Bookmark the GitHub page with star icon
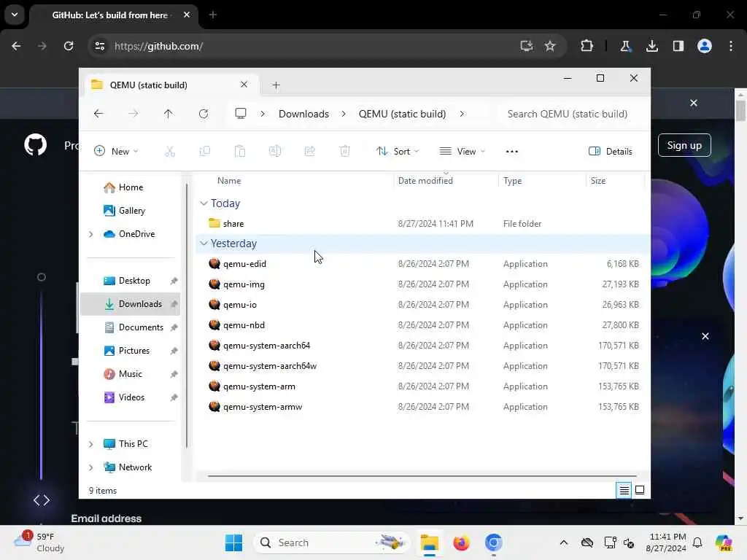The image size is (747, 560). pyautogui.click(x=550, y=46)
